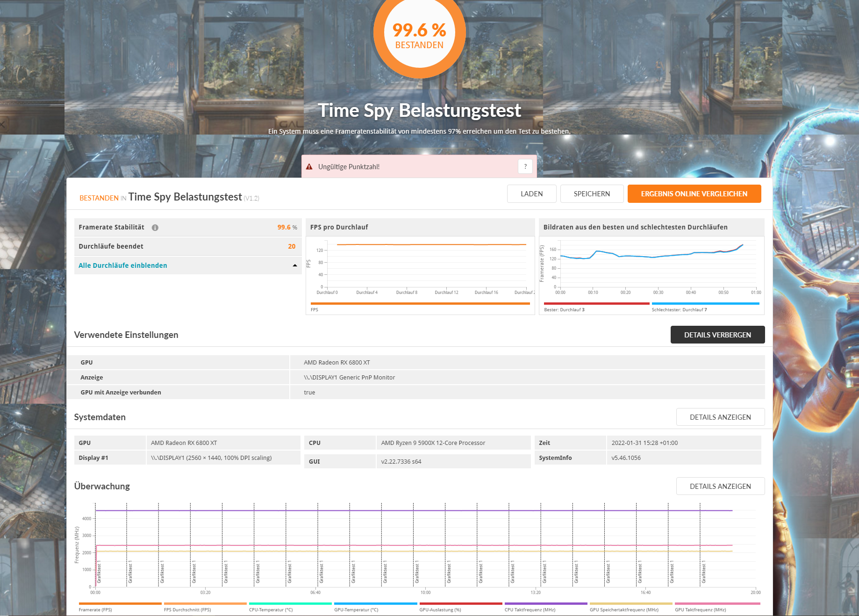This screenshot has width=859, height=616.
Task: Hide settings with DETAILS VERBERGEN
Action: point(717,335)
